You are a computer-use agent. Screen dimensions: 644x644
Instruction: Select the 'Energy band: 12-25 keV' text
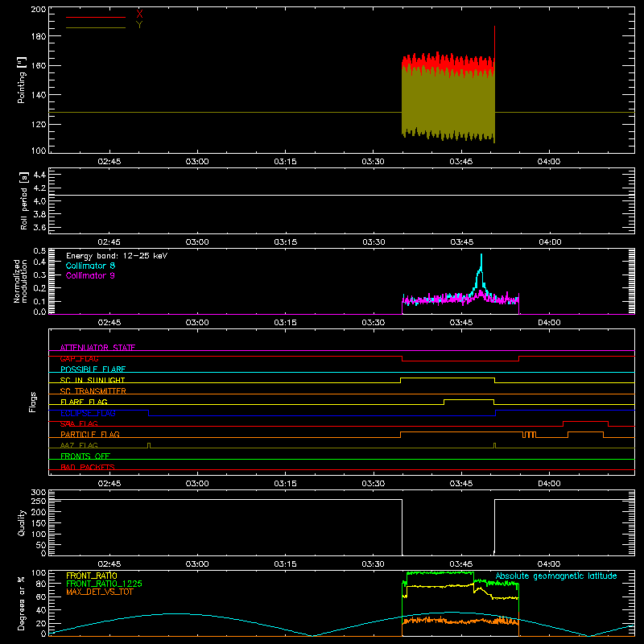coord(117,256)
